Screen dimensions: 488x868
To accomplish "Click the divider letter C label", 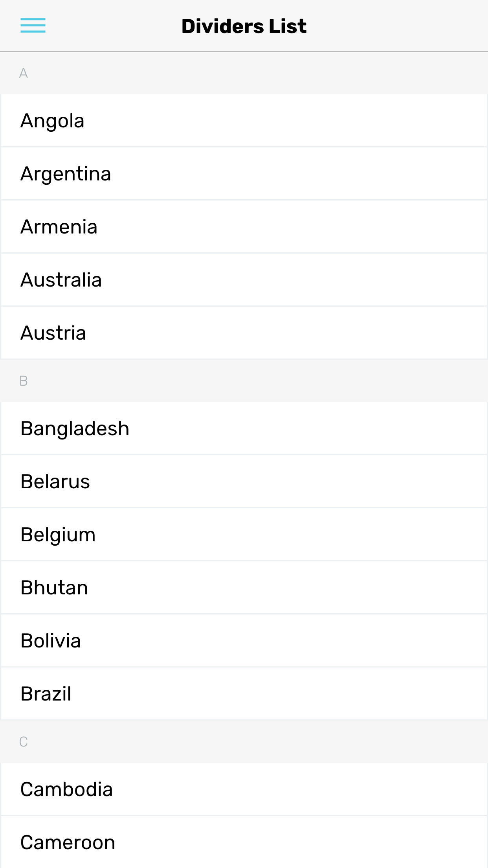I will pos(24,742).
